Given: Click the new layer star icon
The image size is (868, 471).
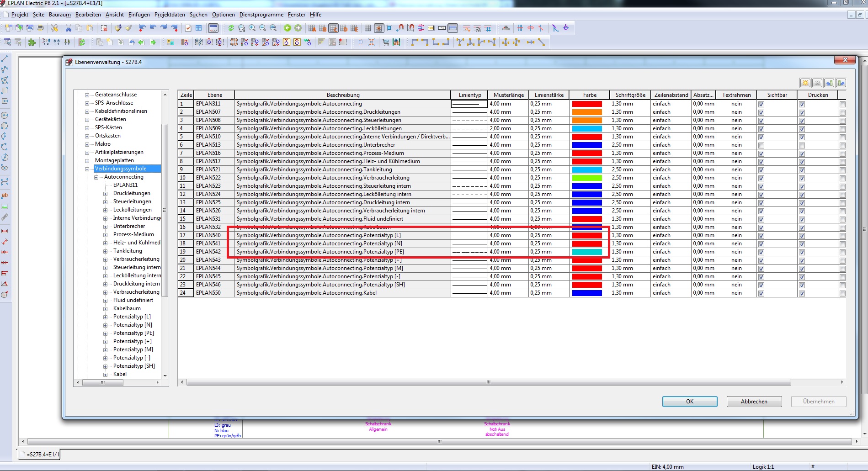Looking at the screenshot, I should point(805,83).
